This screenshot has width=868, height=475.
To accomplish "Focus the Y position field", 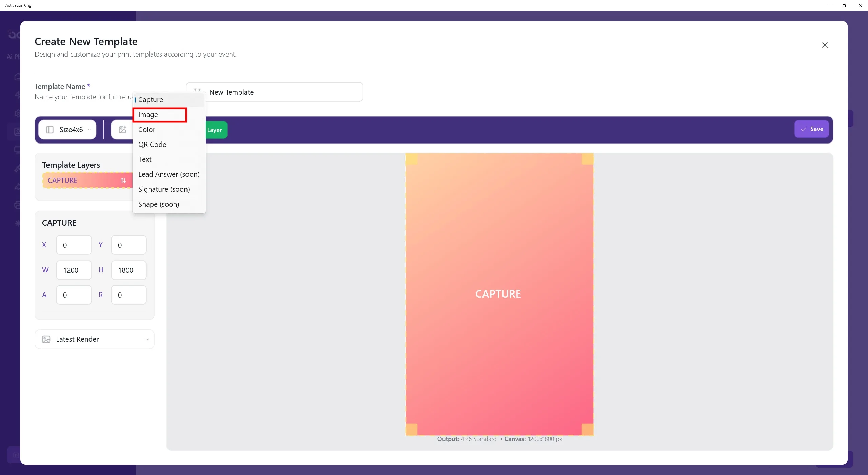I will click(x=129, y=245).
